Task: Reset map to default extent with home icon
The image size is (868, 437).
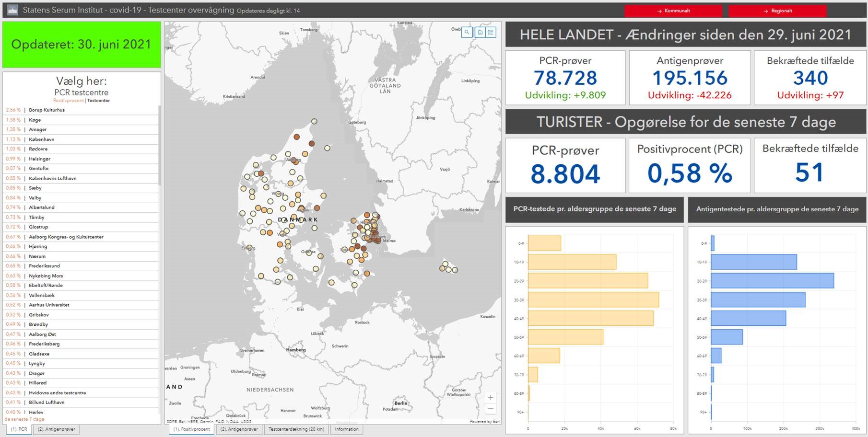Action: click(x=479, y=32)
